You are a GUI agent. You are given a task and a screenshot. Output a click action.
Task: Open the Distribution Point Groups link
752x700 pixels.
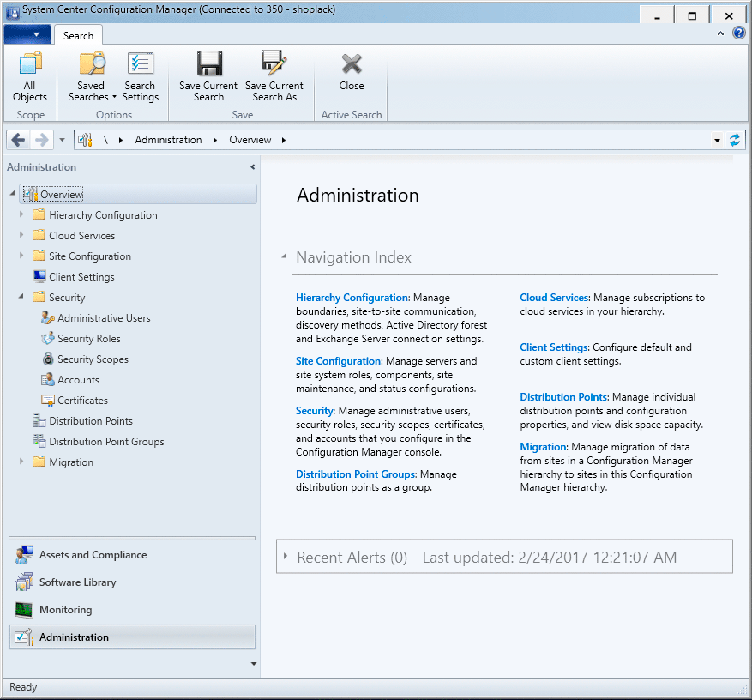point(355,474)
